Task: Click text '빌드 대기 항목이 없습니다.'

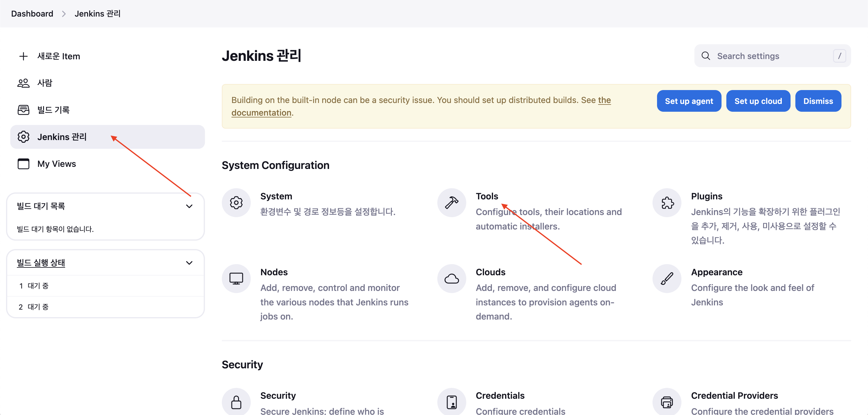Action: click(x=55, y=229)
